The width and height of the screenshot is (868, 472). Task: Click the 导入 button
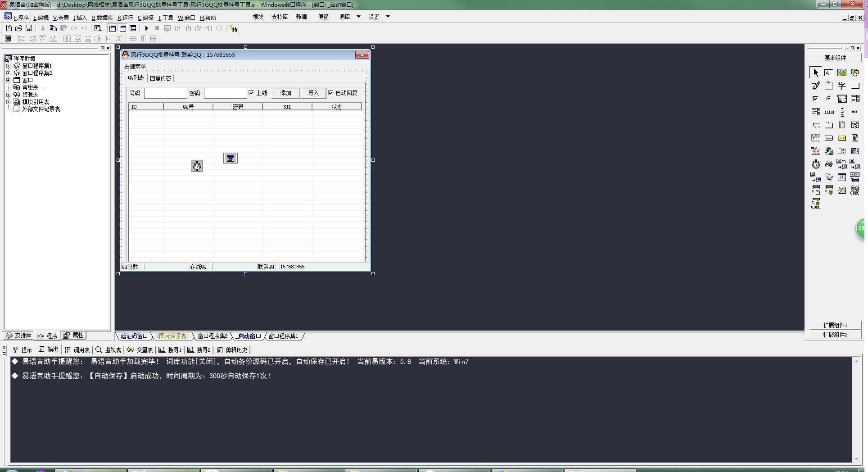click(x=313, y=93)
